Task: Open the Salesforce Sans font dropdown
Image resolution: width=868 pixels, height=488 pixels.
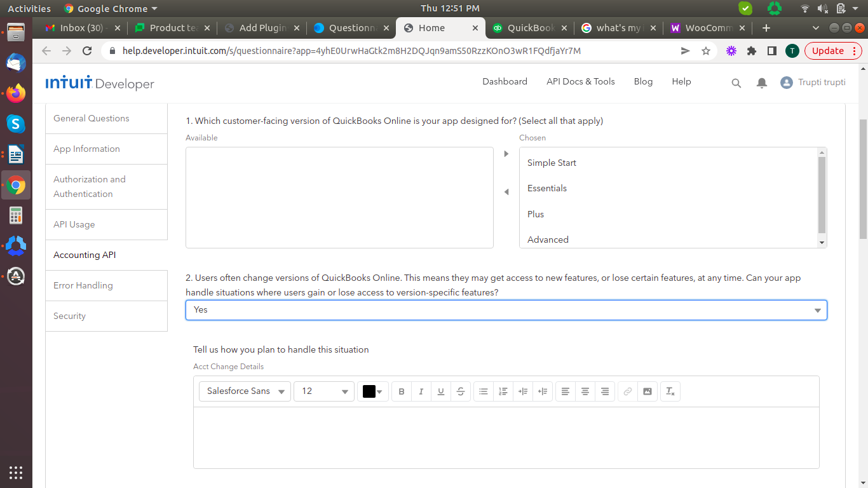Action: [x=245, y=391]
